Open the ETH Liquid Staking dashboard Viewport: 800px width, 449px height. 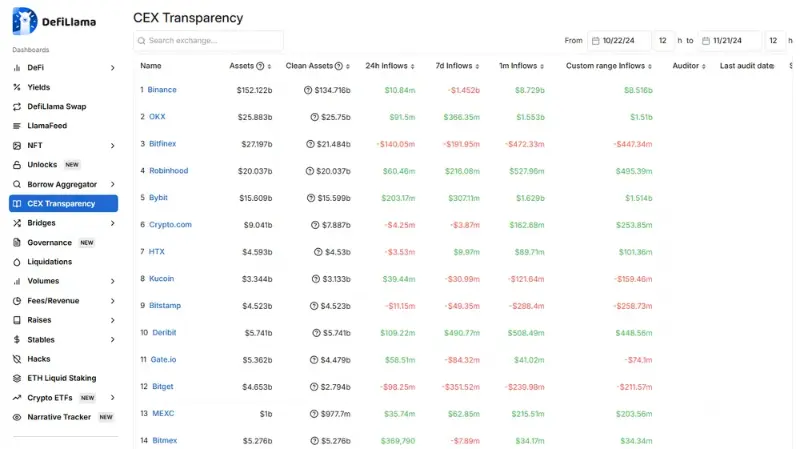click(x=63, y=378)
